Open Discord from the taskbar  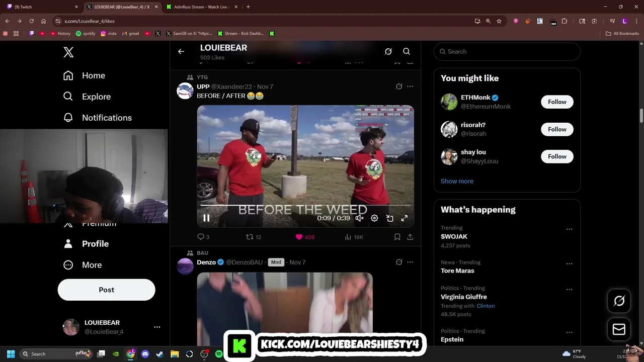click(x=145, y=354)
